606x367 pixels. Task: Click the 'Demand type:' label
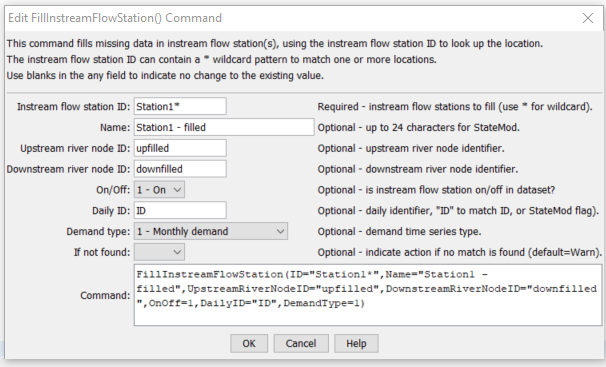click(98, 232)
